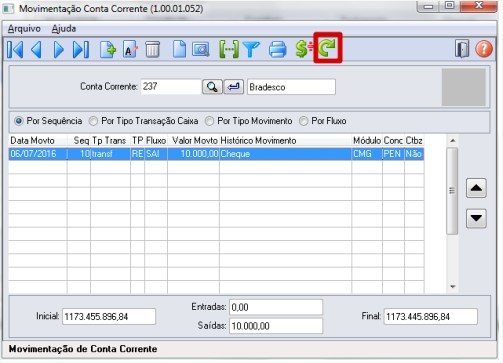Go to previous record arrow

tap(36, 50)
